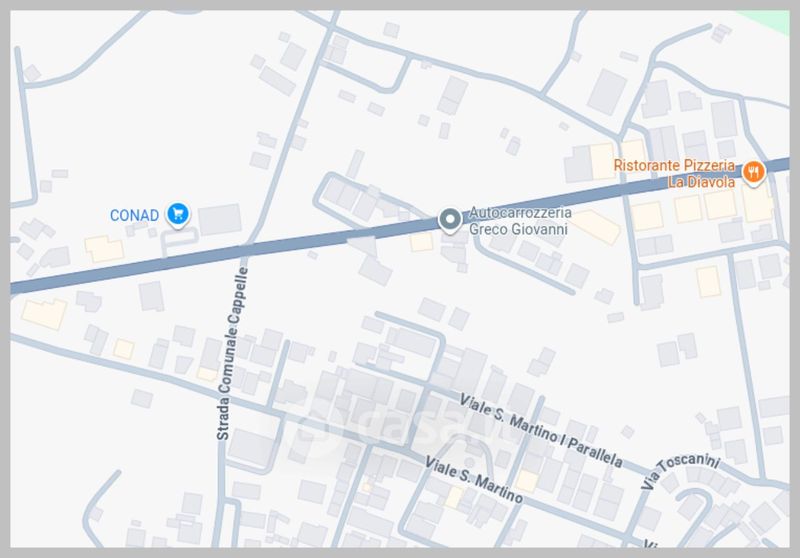The height and width of the screenshot is (558, 800).
Task: Click the yellow L-shaped building at far left edge
Action: [44, 313]
